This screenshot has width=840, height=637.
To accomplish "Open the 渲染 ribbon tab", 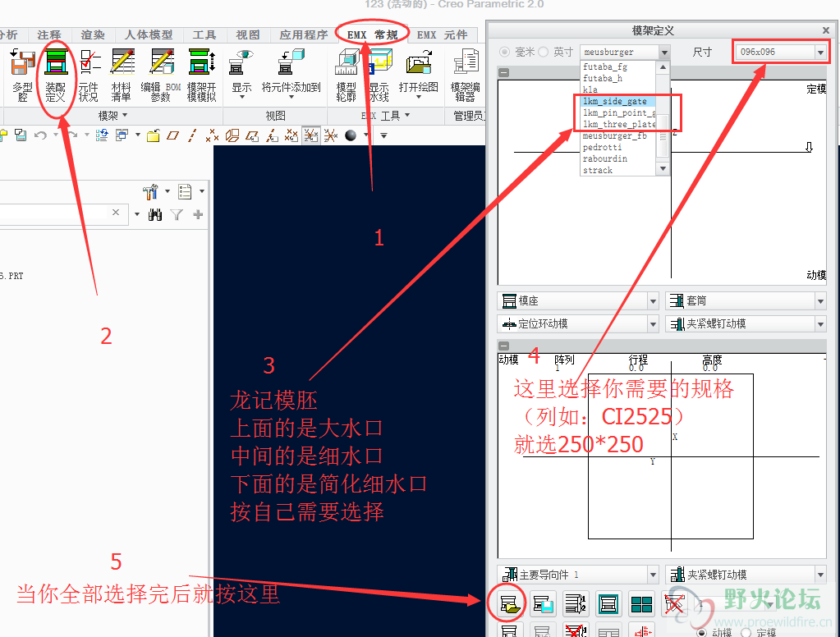I will pyautogui.click(x=94, y=34).
